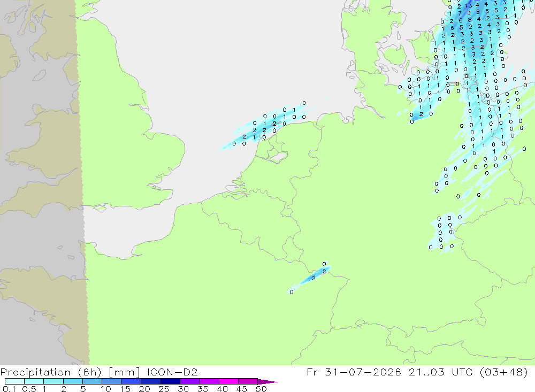
Task: Click the "ICON-D2" model name label
Action: pos(172,372)
